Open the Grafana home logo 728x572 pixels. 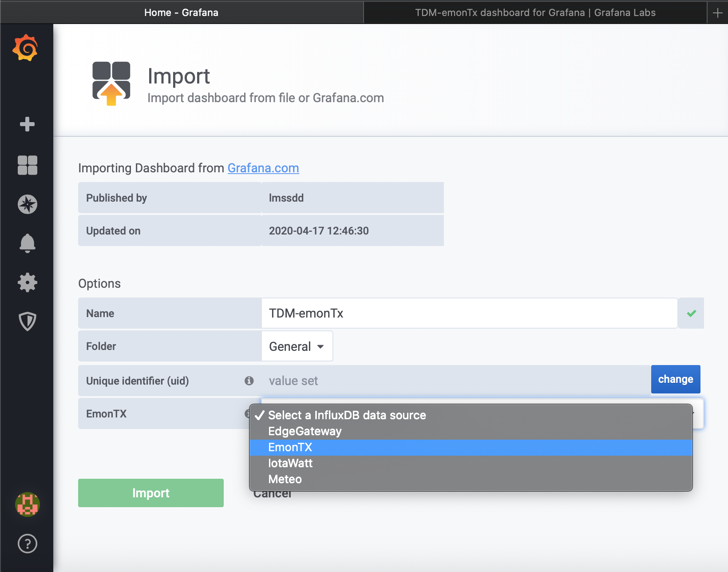pos(25,48)
